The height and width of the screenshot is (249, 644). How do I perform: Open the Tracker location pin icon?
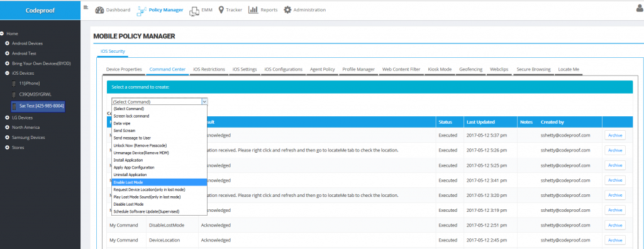click(x=221, y=10)
